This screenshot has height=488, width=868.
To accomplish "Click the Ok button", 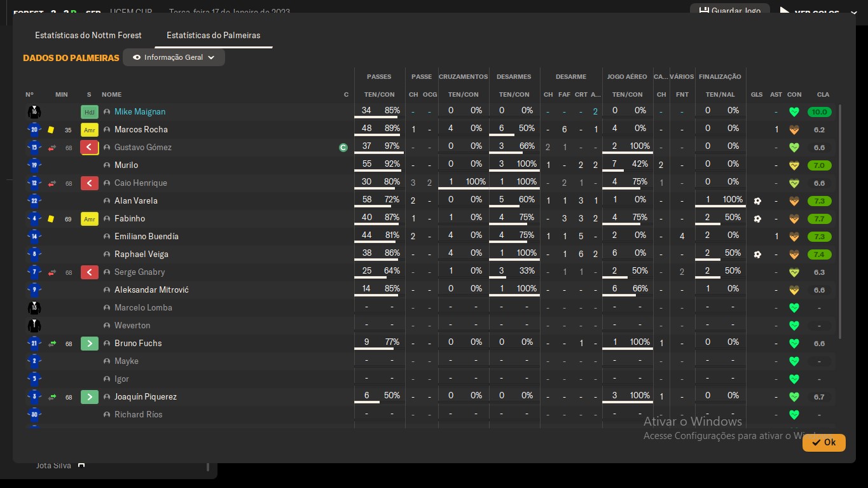I will (x=823, y=442).
